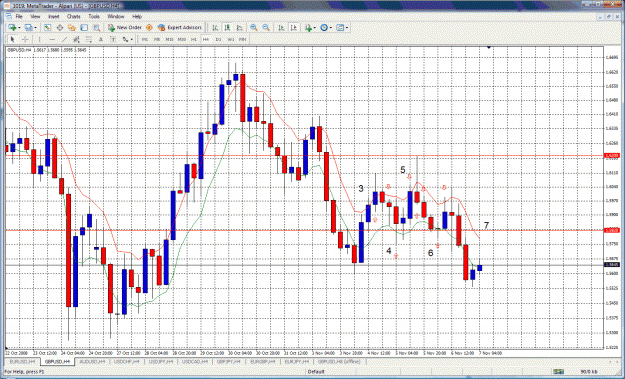
Task: Select the Horizontal Line tool
Action: 52,39
